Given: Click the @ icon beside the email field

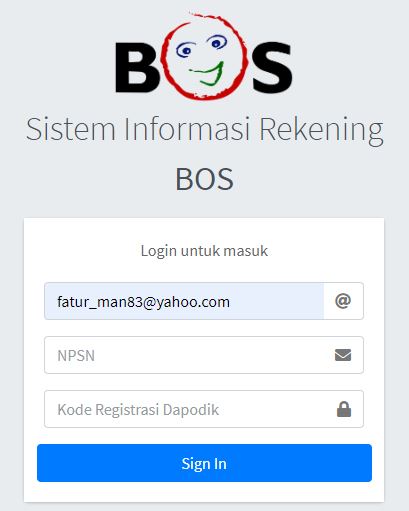Looking at the screenshot, I should (343, 301).
